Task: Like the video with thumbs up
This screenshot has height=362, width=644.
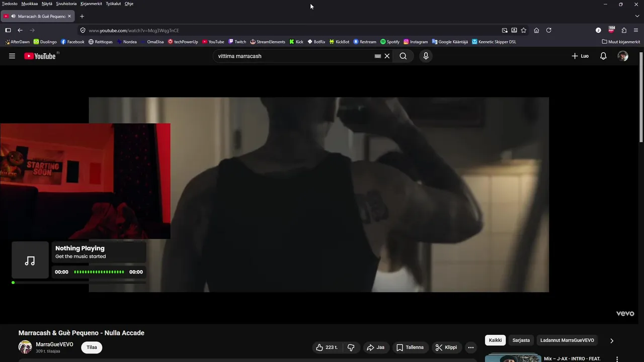Action: pos(327,347)
